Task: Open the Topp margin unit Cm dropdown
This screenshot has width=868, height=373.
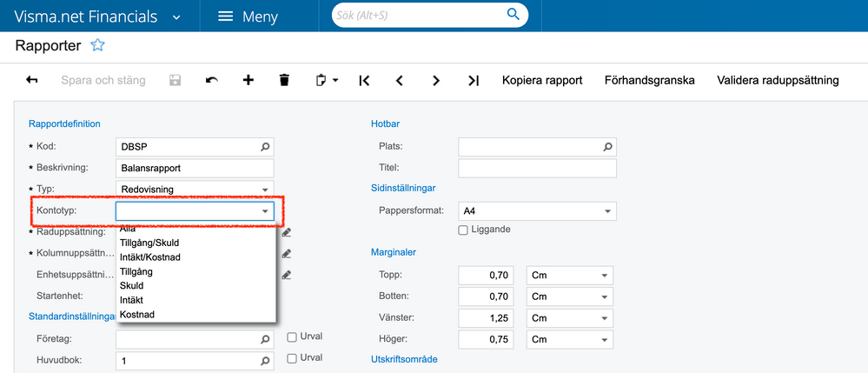Action: click(570, 276)
